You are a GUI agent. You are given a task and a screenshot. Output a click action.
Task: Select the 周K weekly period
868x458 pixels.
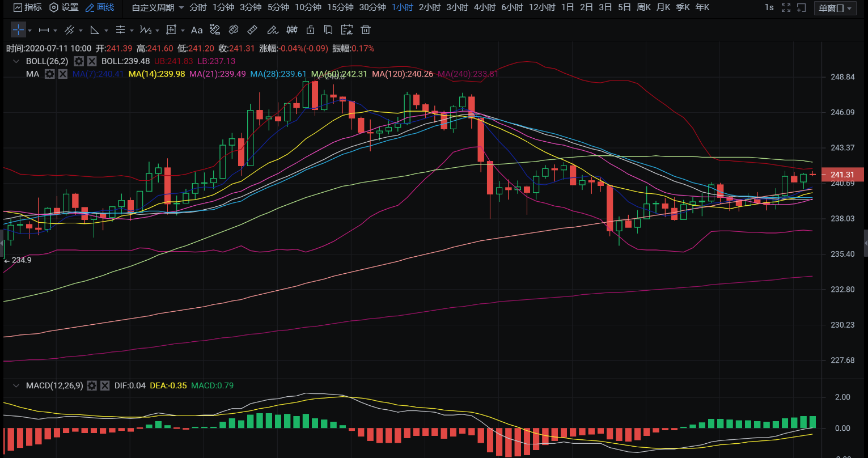643,7
